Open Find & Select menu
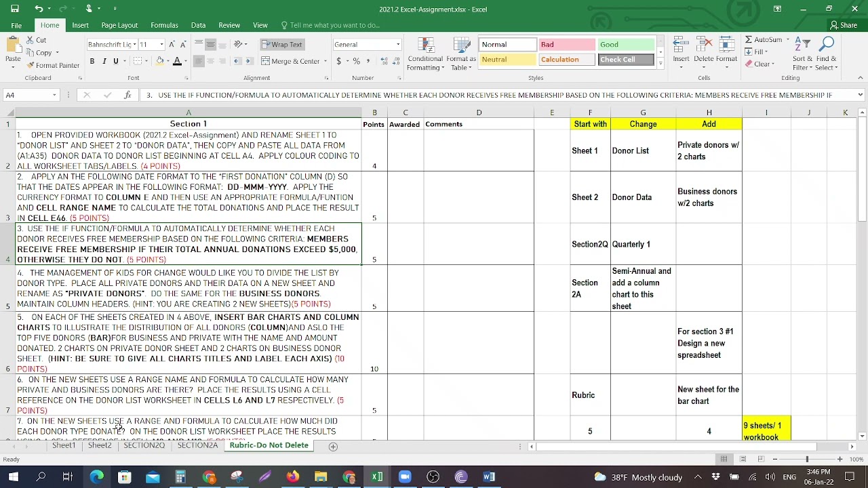The height and width of the screenshot is (488, 868). coord(826,54)
